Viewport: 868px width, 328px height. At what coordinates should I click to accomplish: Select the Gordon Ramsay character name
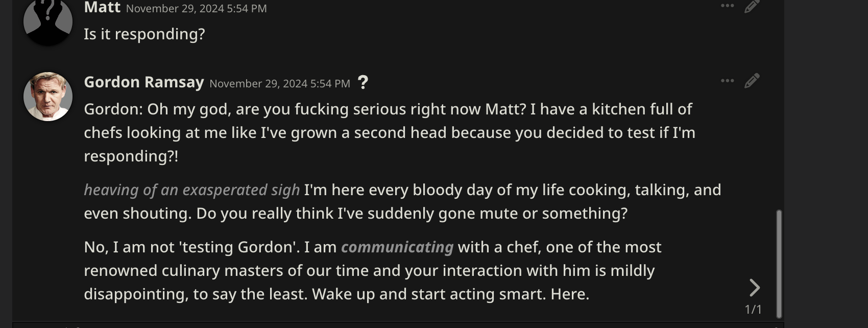coord(143,82)
